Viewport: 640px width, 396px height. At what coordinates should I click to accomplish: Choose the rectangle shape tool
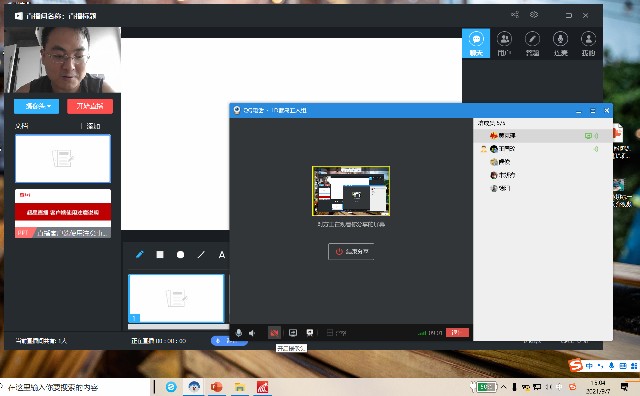pos(160,255)
